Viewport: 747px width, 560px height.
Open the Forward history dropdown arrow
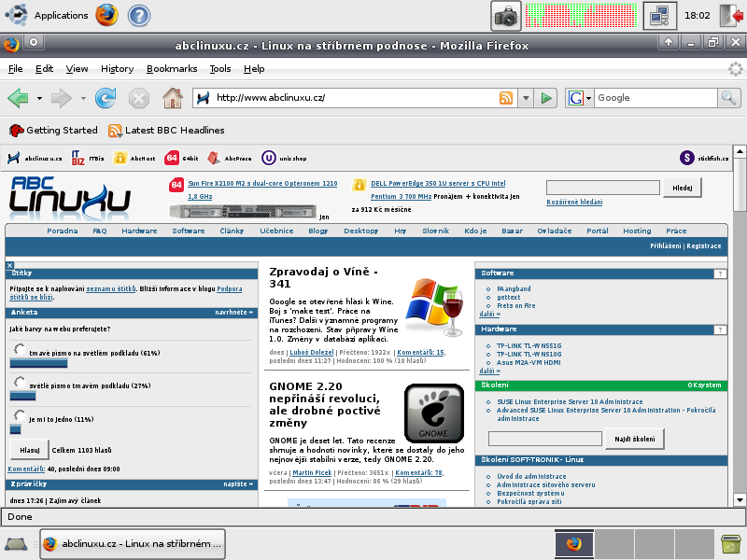tap(83, 99)
